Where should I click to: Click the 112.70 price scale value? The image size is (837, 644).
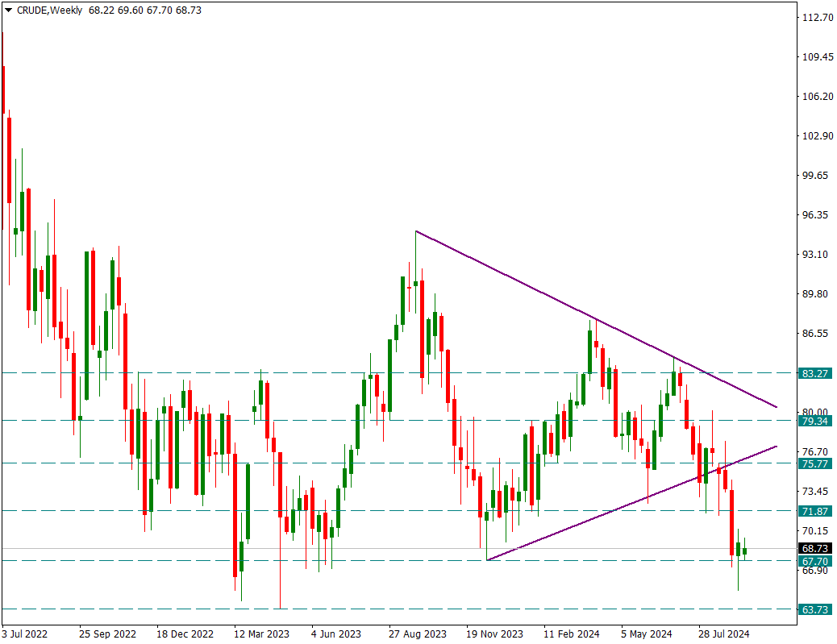pyautogui.click(x=818, y=18)
